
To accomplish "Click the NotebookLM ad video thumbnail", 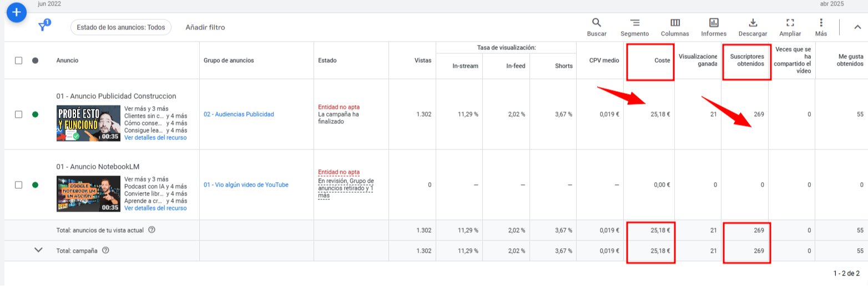I will (x=88, y=194).
